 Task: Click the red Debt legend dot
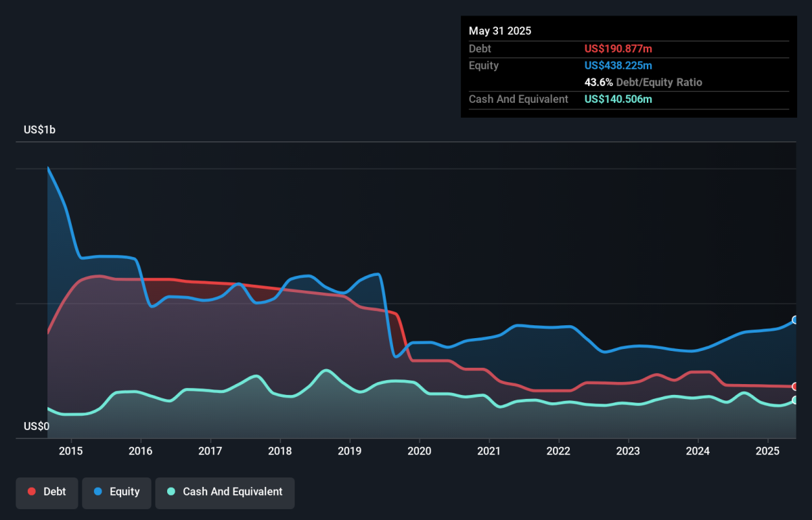pos(32,492)
